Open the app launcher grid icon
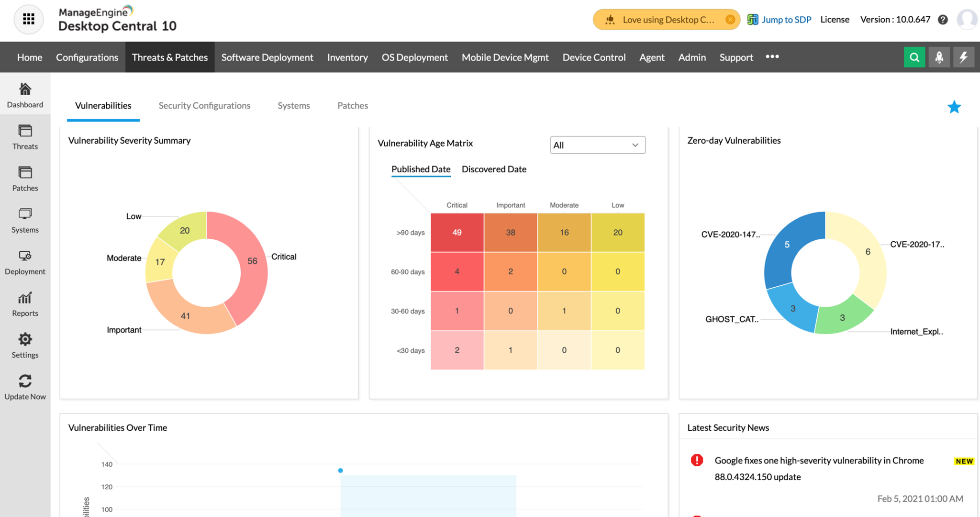Screen dimensions: 980x517 click(x=29, y=19)
